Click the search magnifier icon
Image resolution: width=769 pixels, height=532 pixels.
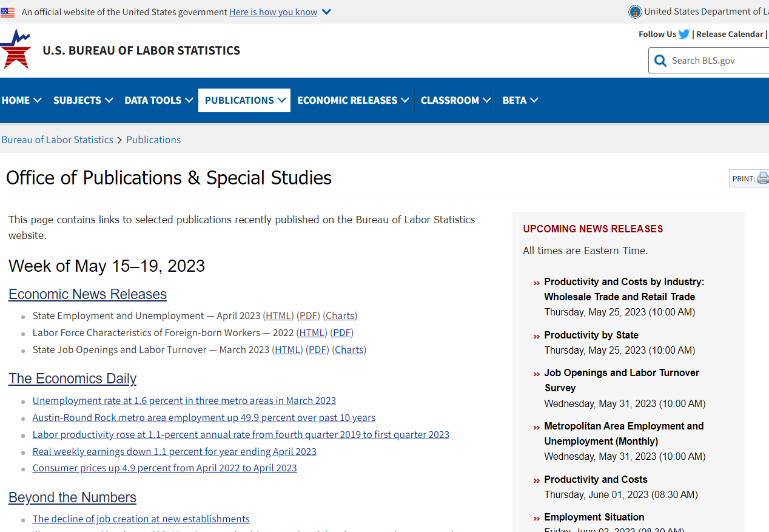[660, 61]
